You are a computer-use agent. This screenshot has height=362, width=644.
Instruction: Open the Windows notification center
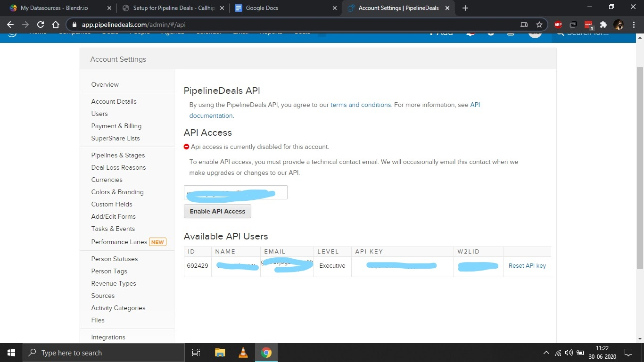628,353
